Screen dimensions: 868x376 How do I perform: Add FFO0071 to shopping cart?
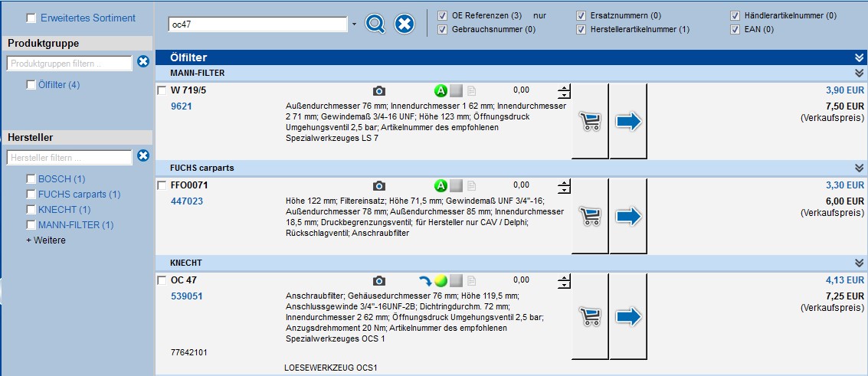coord(590,216)
